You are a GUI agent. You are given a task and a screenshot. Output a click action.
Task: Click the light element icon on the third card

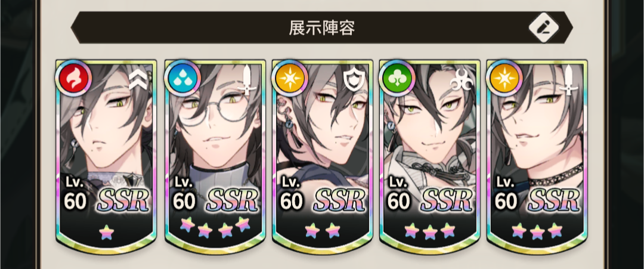pyautogui.click(x=290, y=79)
